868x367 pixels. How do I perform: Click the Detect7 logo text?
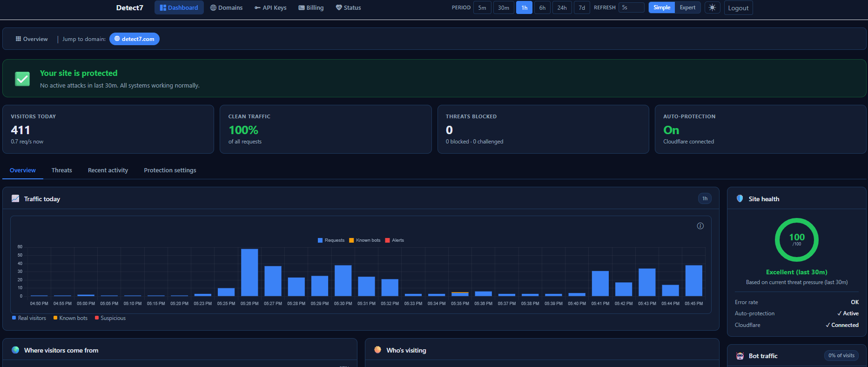[x=129, y=7]
